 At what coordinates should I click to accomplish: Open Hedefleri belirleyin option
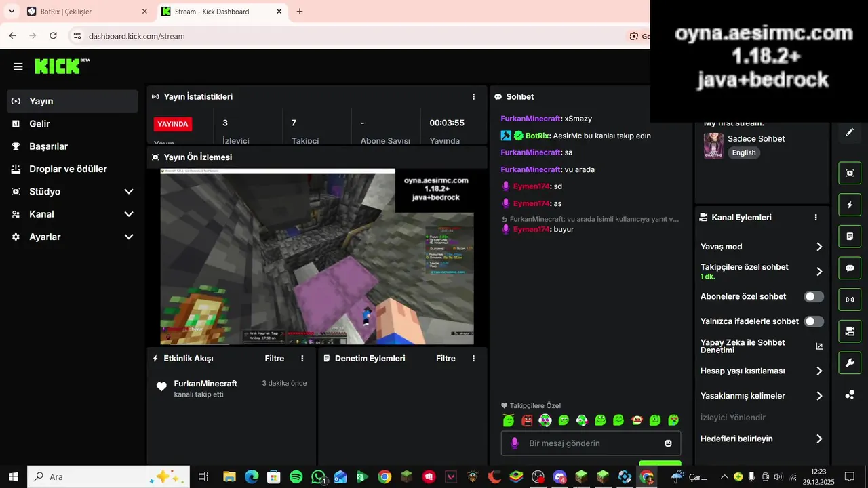click(762, 439)
